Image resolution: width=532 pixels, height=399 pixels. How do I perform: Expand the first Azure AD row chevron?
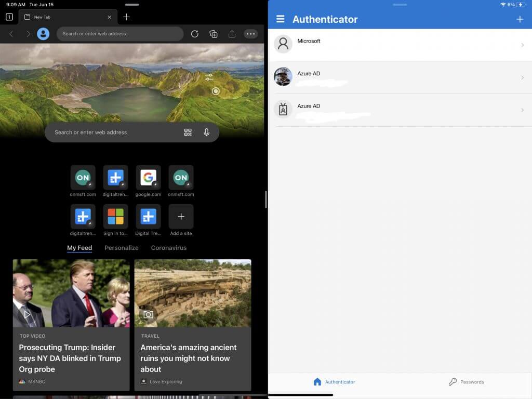[x=522, y=78]
